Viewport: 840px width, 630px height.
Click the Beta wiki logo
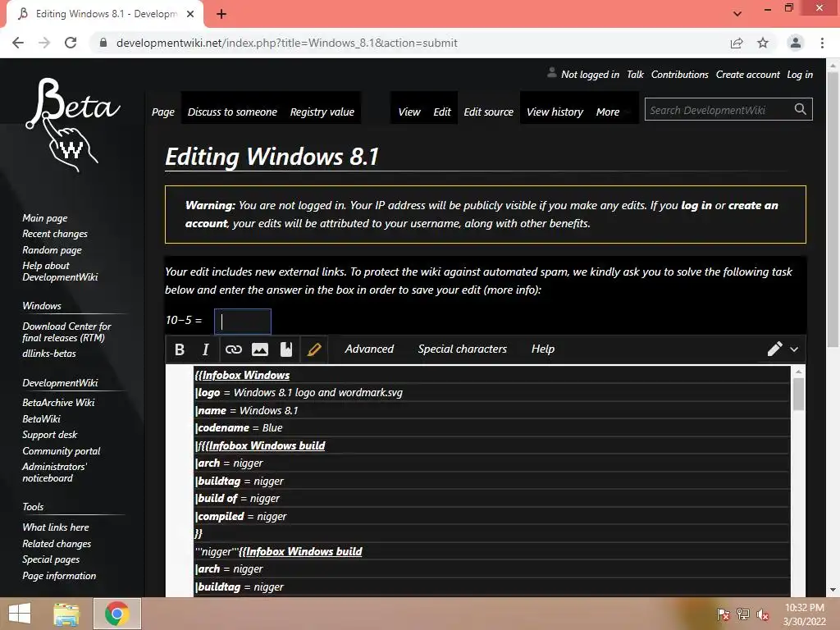[x=72, y=125]
